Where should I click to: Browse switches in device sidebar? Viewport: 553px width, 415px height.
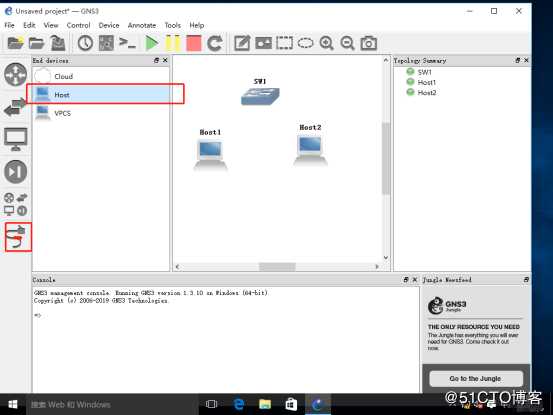(x=15, y=107)
